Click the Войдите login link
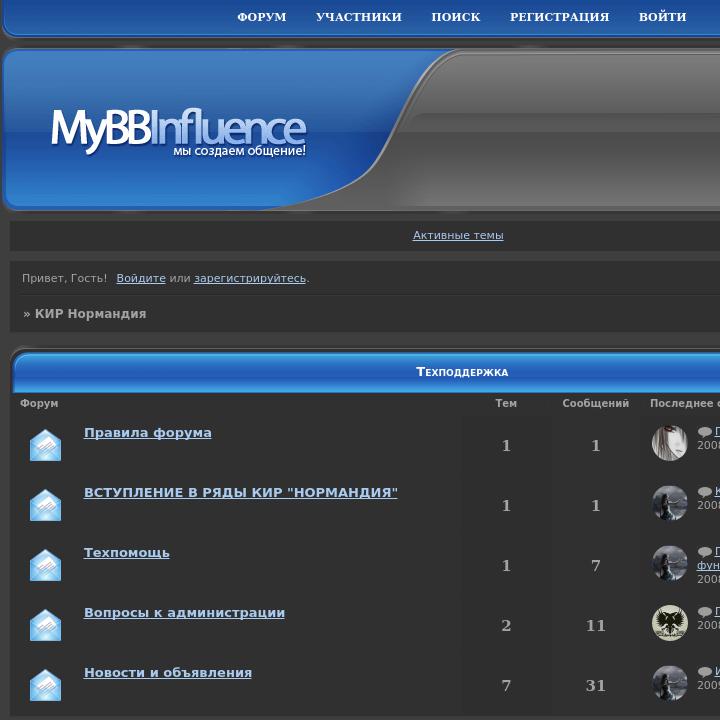The height and width of the screenshot is (720, 720). [x=141, y=278]
